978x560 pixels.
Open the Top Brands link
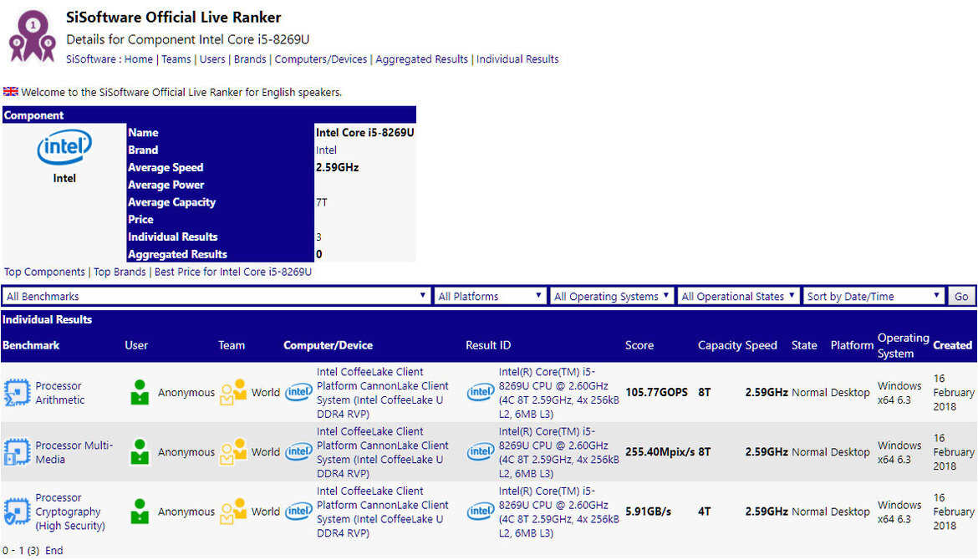pos(120,272)
